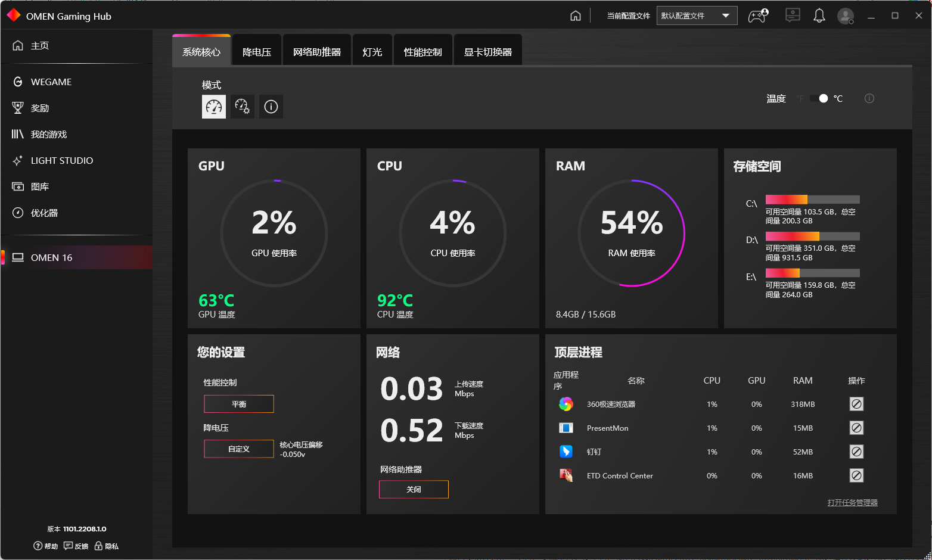This screenshot has width=932, height=560.
Task: Click the 钉钉 app icon
Action: click(x=566, y=452)
